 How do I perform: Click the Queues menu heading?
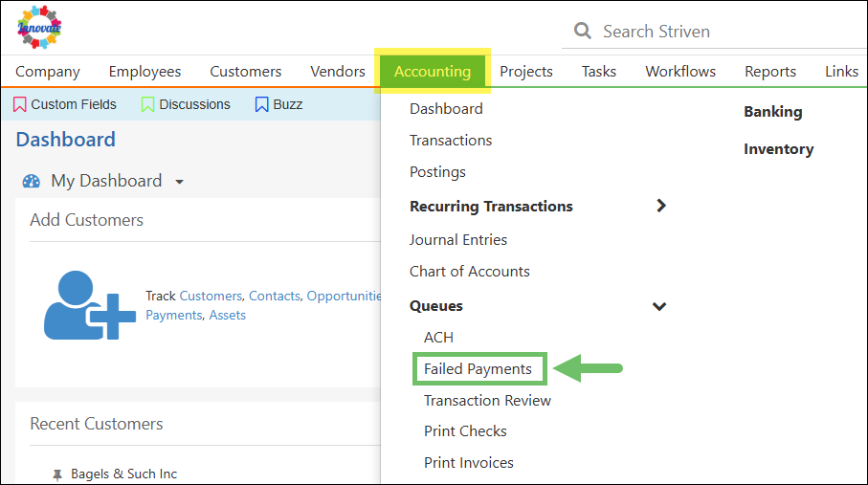pyautogui.click(x=436, y=305)
